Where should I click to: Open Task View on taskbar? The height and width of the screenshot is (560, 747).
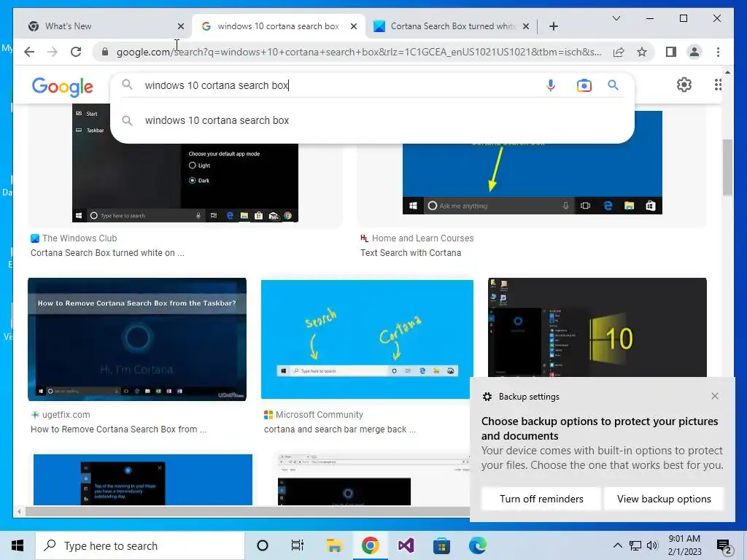[298, 545]
